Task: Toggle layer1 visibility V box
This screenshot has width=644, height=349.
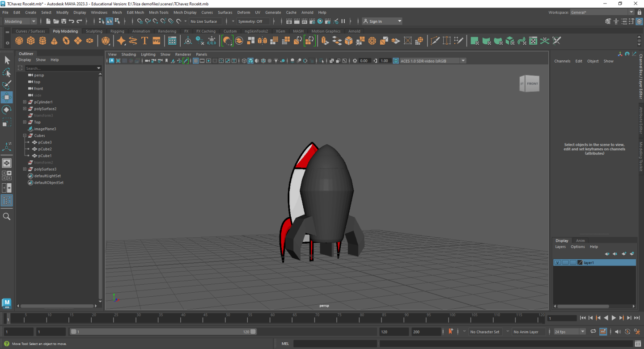Action: click(x=557, y=263)
